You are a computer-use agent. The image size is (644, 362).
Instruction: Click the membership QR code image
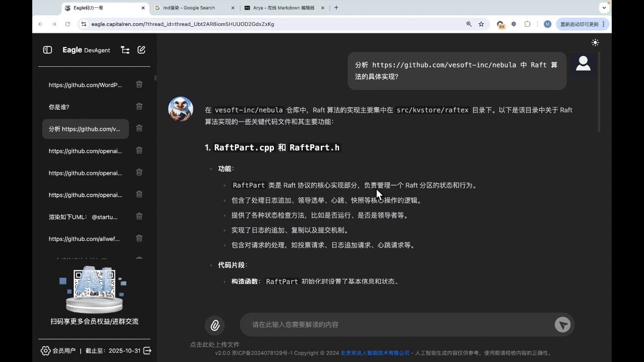point(94,288)
